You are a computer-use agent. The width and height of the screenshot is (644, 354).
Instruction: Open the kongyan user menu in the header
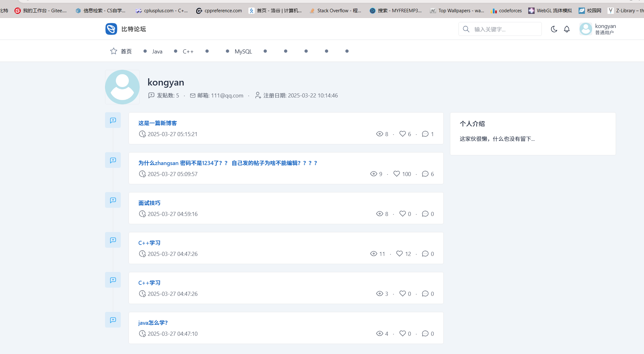point(598,29)
